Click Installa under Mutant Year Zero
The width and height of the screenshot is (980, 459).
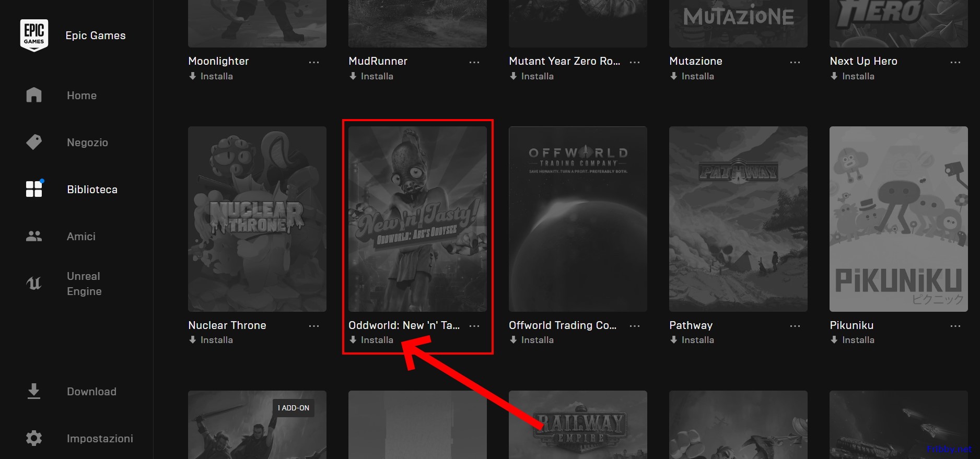click(x=532, y=76)
